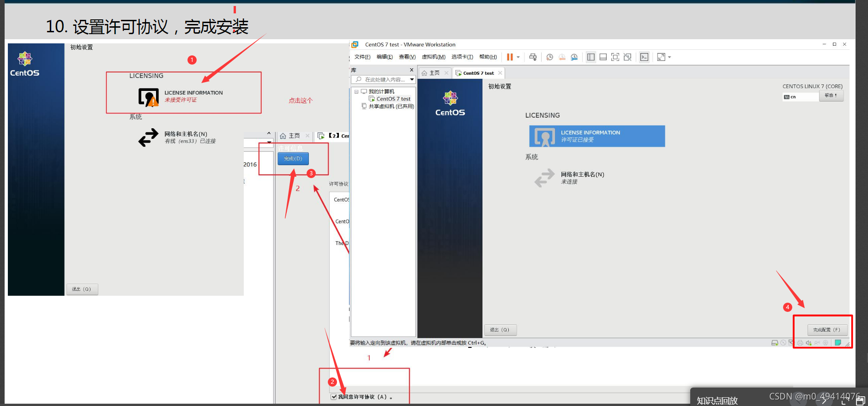Open the unaccepted LICENSE INFORMATION item, left screenshot
Screen dimensions: 868x406
coord(181,96)
